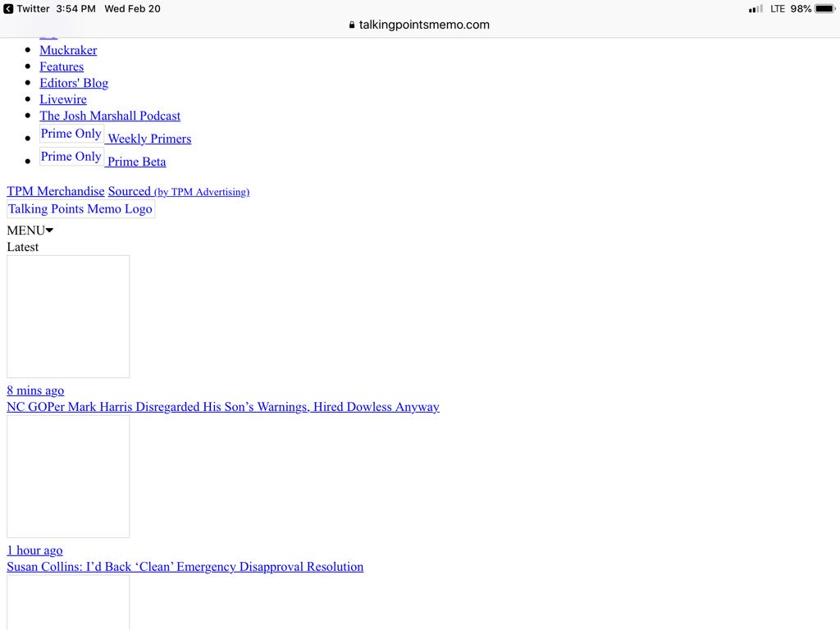Open Susan Collins Emergency Disapproval headline
The width and height of the screenshot is (840, 630).
click(185, 567)
